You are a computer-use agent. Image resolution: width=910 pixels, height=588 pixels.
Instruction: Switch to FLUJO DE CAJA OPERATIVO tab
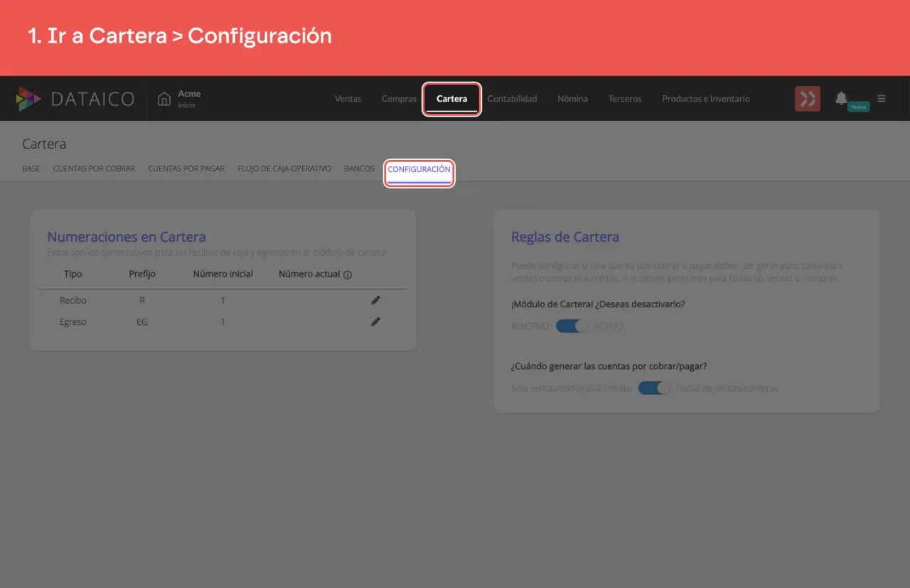[284, 169]
